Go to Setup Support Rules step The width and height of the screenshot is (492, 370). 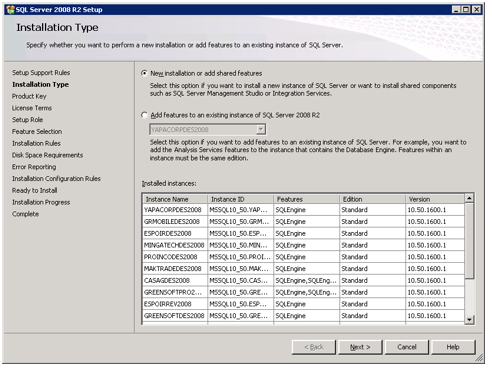pyautogui.click(x=41, y=73)
